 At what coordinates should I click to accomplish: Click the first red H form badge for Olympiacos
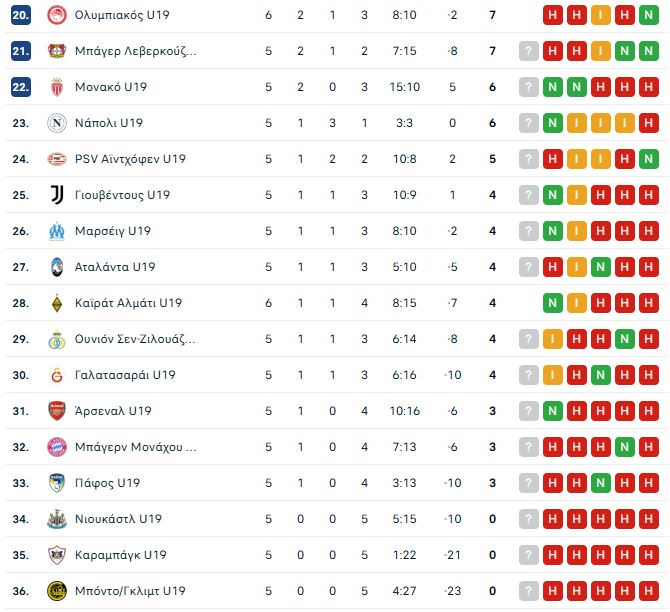[x=553, y=15]
